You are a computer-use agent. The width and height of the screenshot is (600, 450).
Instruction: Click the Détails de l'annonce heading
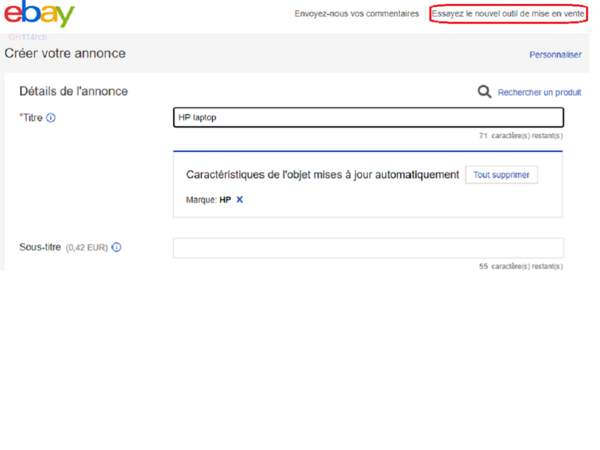73,91
